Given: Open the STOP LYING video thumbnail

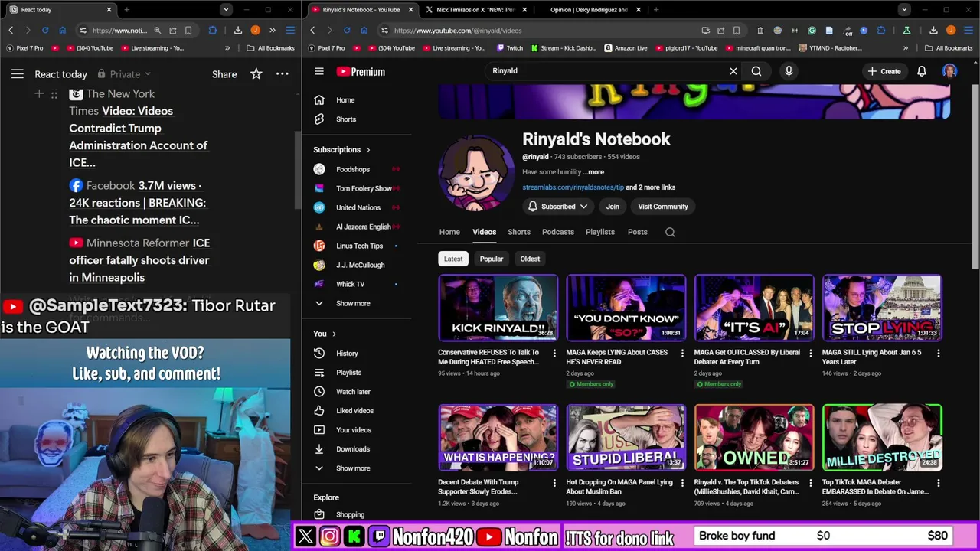Looking at the screenshot, I should (883, 308).
